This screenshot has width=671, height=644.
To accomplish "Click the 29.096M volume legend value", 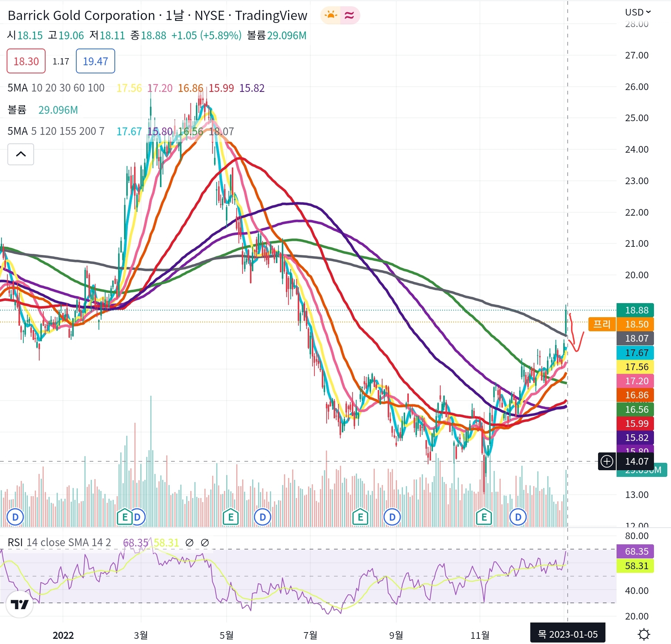I will 58,110.
